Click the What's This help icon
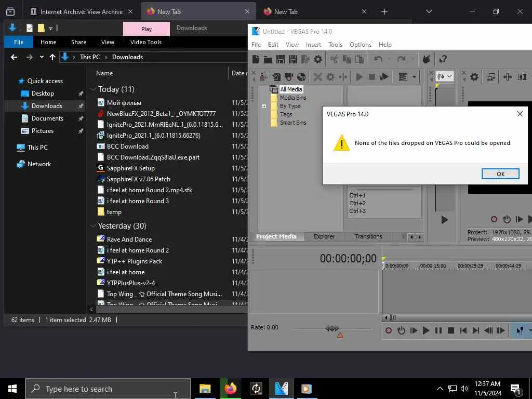This screenshot has width=532, height=399. (443, 59)
